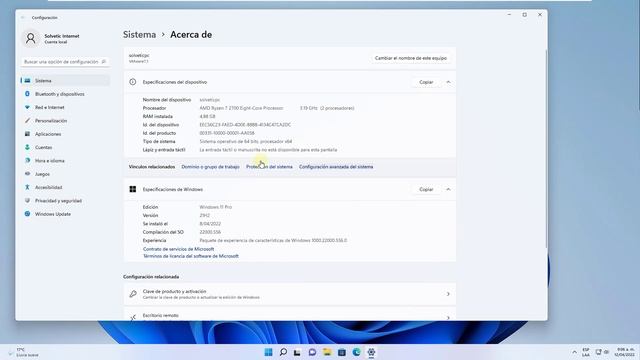Open Protección del sistema link
This screenshot has height=360, width=640.
[x=269, y=167]
